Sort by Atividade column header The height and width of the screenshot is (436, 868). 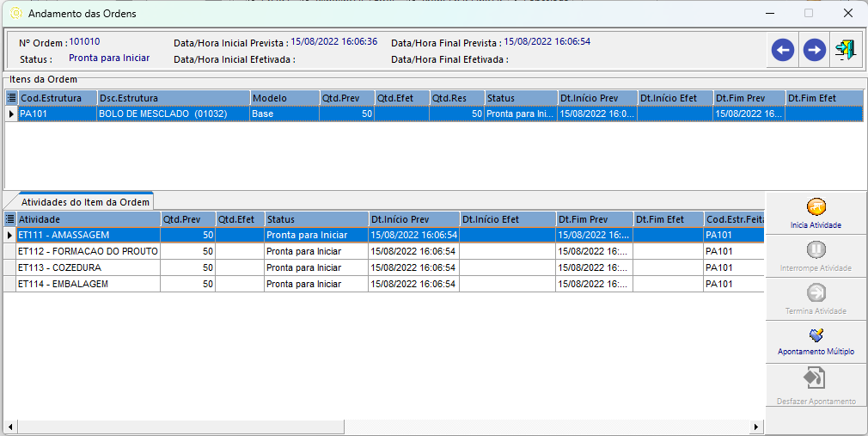88,219
